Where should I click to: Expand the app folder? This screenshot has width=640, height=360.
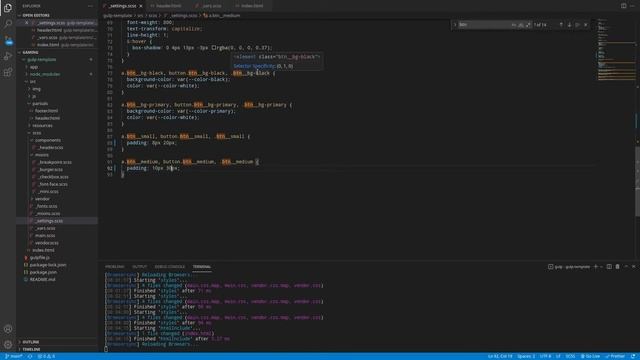34,67
